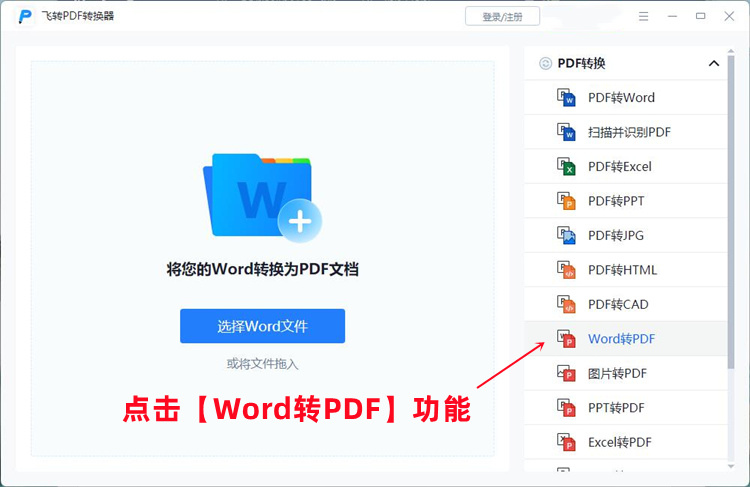Screen dimensions: 750x487
Task: Click the 选择Word文件 button
Action: [262, 326]
